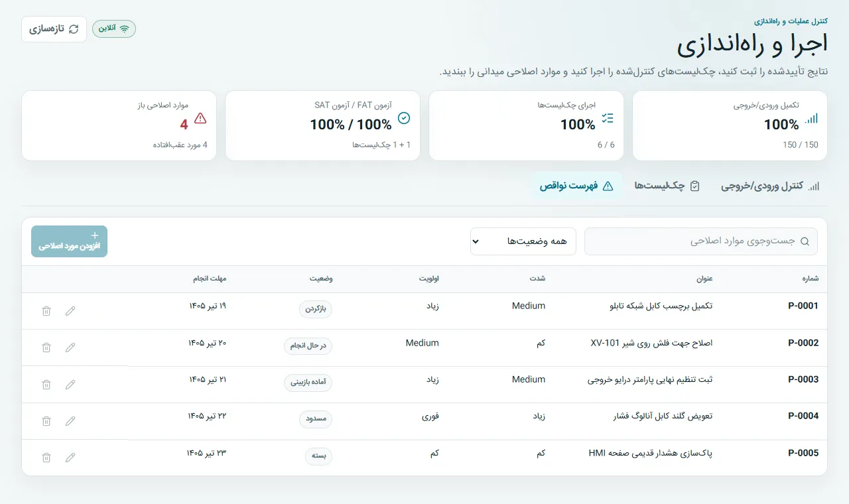This screenshot has height=504, width=849.
Task: Open the همه وضعیت‌ها status filter dropdown
Action: click(523, 241)
